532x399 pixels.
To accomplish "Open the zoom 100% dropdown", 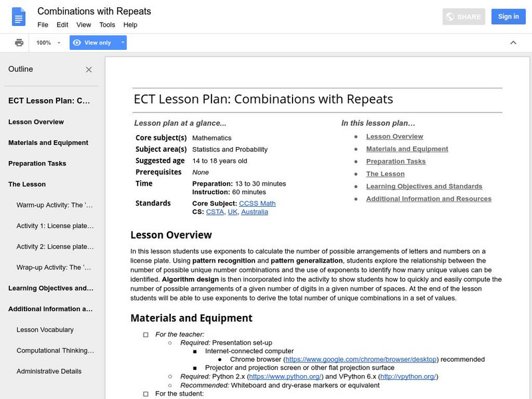I will [48, 43].
